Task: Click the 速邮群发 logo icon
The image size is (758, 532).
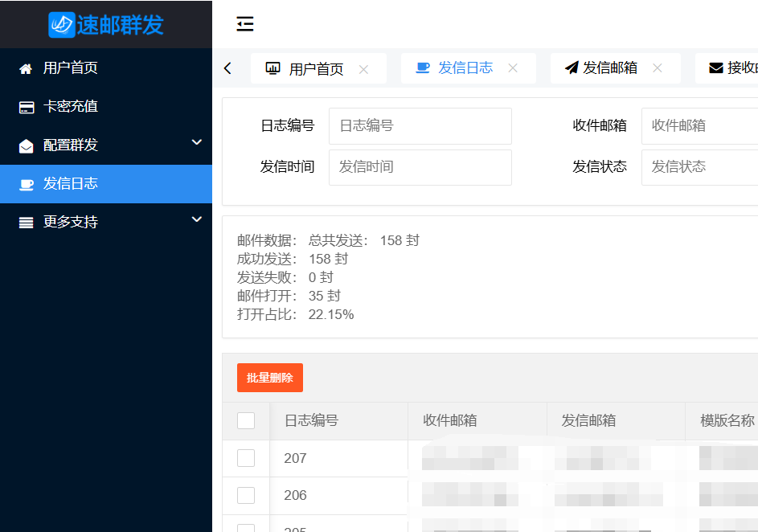Action: (60, 24)
